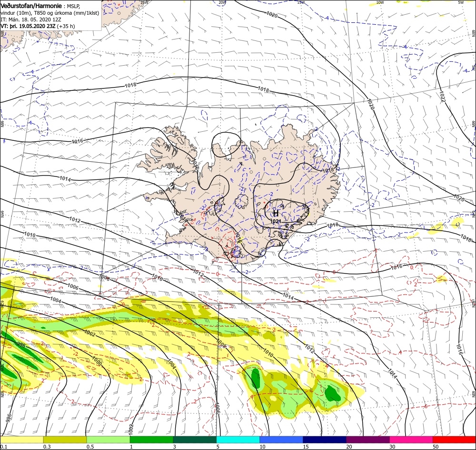Click the legend value '0.3'
Screen dimensions: 476x450
coord(47,447)
